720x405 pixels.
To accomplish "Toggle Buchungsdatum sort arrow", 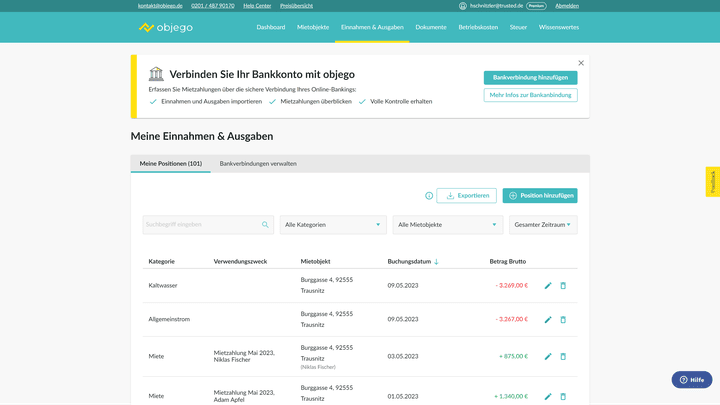I will [x=436, y=261].
